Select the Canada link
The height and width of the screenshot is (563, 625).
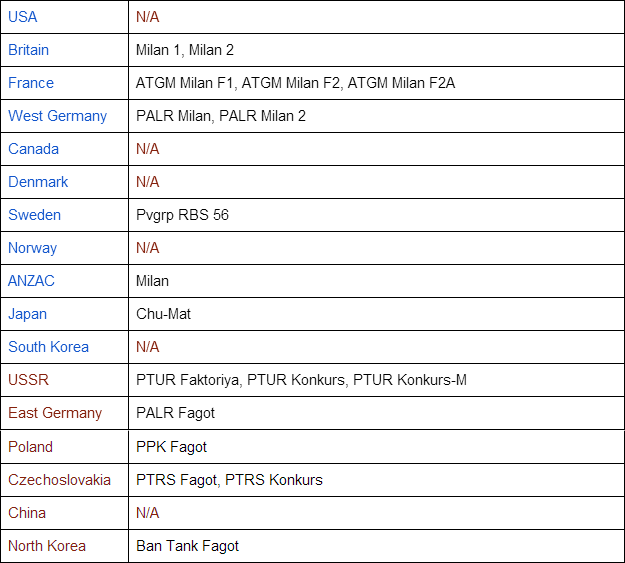[x=33, y=149]
